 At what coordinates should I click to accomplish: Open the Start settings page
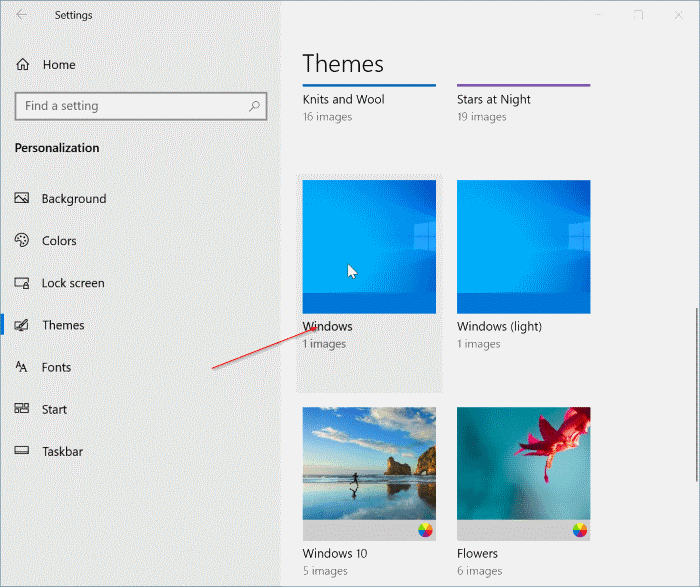(54, 409)
